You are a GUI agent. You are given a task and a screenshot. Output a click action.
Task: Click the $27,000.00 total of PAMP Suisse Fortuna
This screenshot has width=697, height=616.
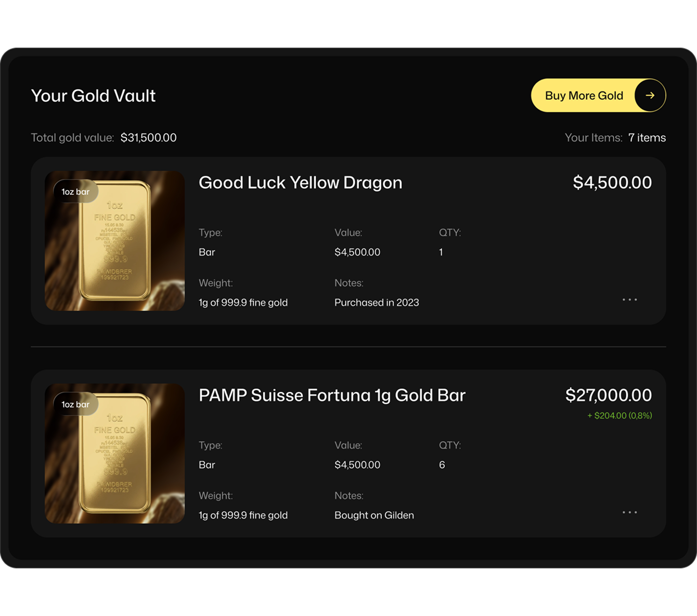[608, 396]
